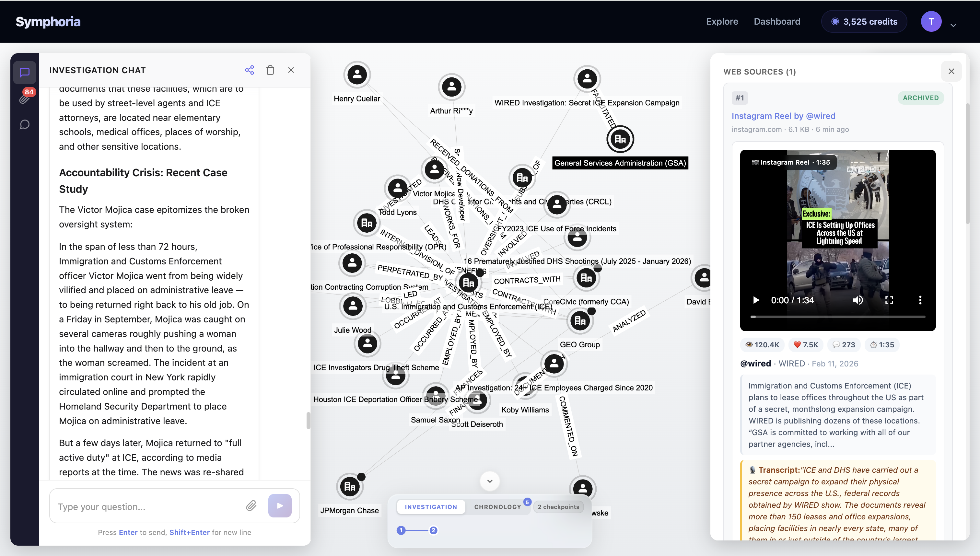
Task: Select the General Services Administration node icon
Action: coord(620,139)
